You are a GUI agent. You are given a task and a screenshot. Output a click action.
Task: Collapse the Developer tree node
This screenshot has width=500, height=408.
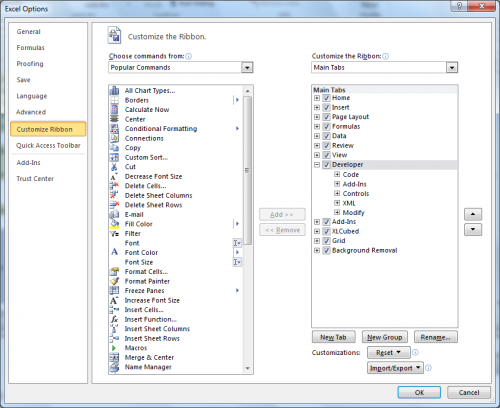[317, 165]
